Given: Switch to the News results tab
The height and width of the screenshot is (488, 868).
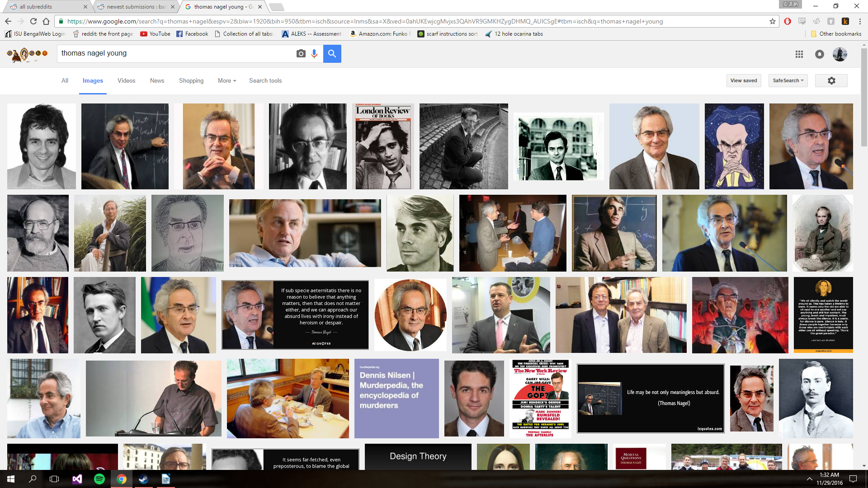Looking at the screenshot, I should [x=157, y=80].
